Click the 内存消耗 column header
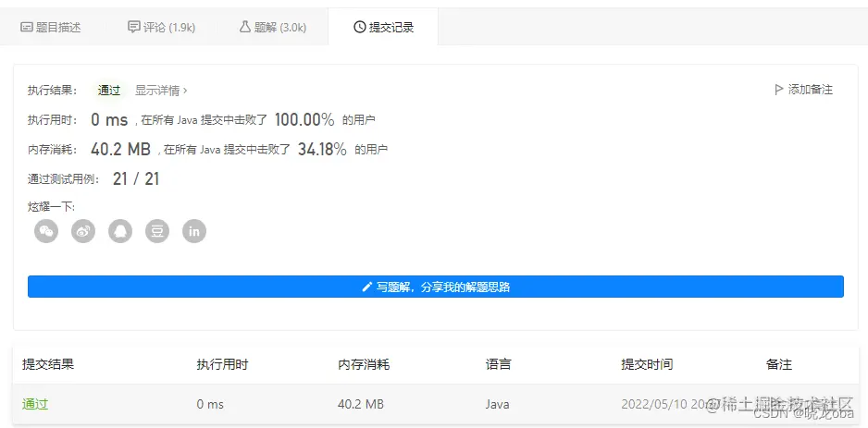Image resolution: width=868 pixels, height=428 pixels. point(364,364)
